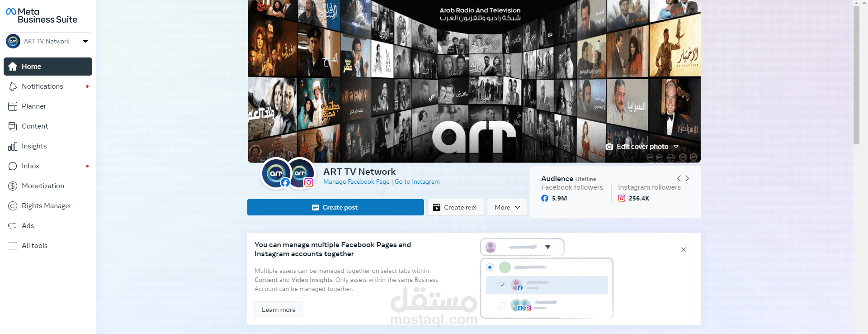The width and height of the screenshot is (868, 334).
Task: Show next Audience card with right chevron
Action: click(687, 178)
